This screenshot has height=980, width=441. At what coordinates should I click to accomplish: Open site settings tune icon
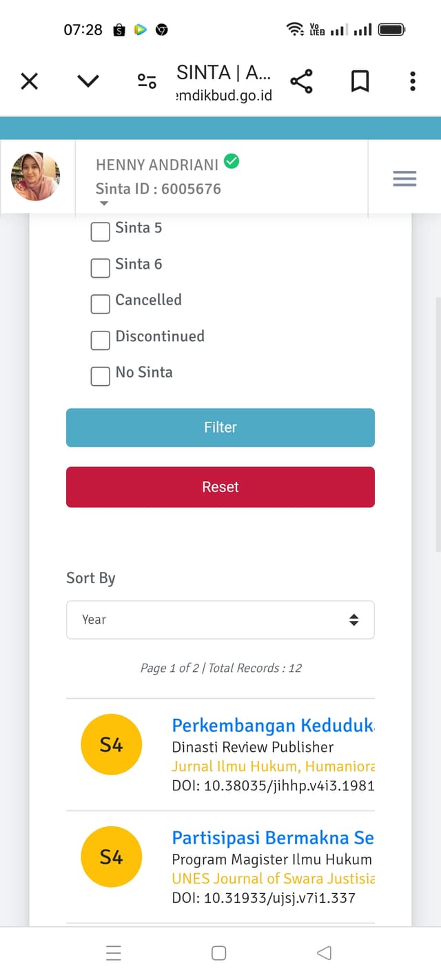click(147, 81)
